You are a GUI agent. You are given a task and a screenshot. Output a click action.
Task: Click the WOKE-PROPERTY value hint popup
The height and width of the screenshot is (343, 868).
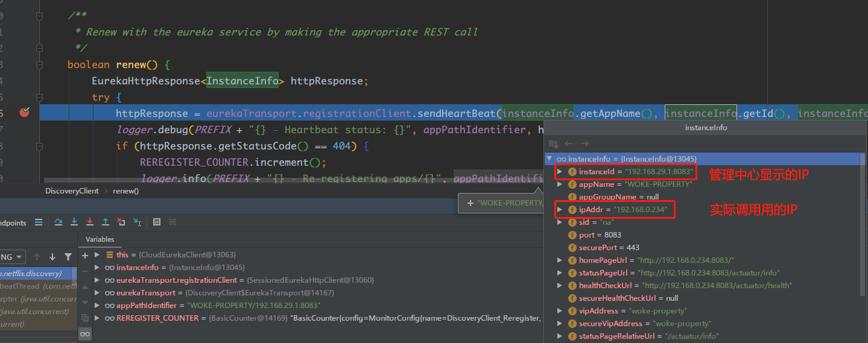point(501,203)
